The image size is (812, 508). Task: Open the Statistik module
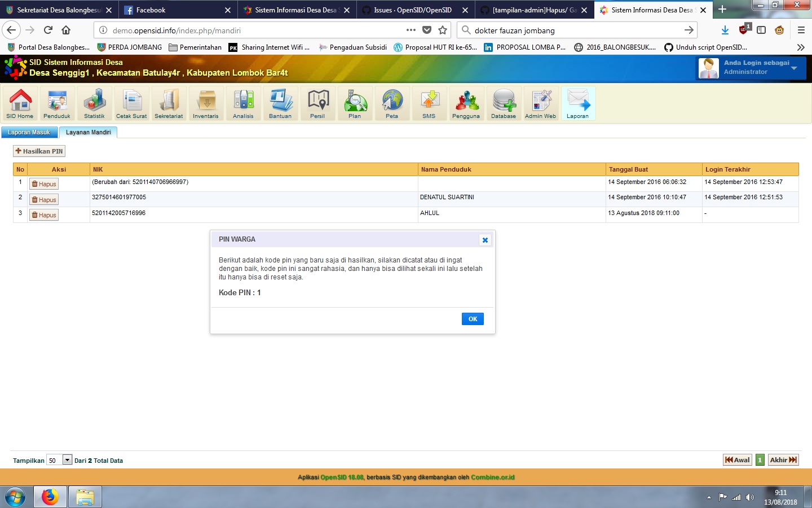(94, 103)
